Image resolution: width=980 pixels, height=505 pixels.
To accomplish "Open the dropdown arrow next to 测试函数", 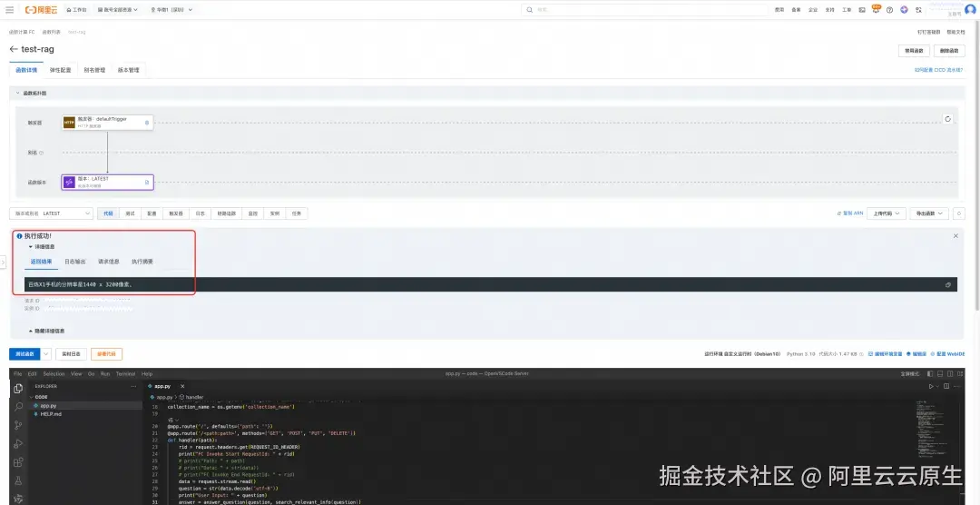I will (x=46, y=354).
